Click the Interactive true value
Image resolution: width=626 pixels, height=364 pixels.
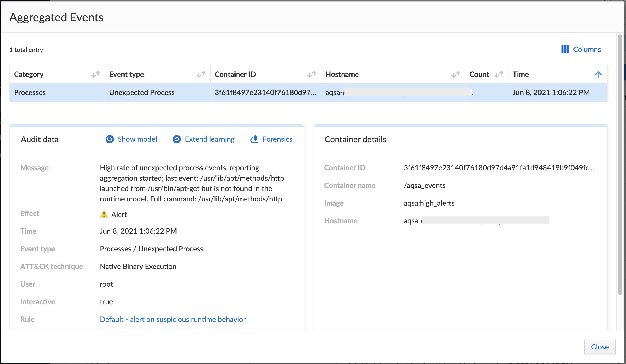point(106,302)
